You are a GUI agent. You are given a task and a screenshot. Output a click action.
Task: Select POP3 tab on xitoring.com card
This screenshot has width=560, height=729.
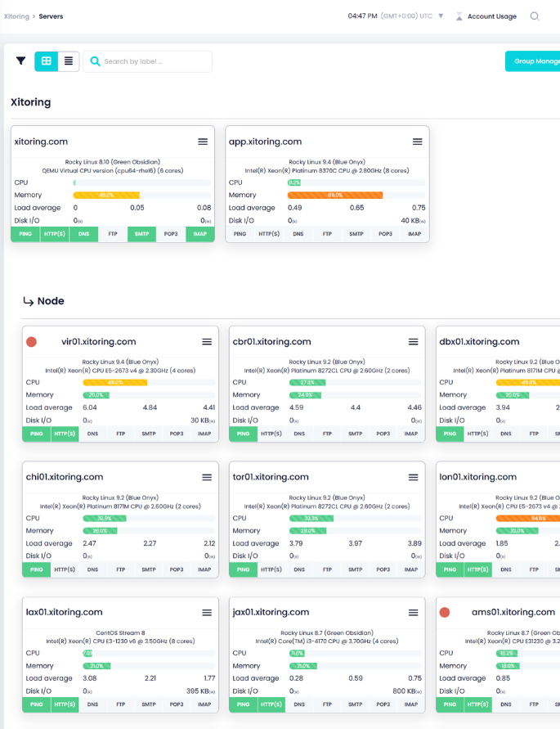click(x=171, y=234)
